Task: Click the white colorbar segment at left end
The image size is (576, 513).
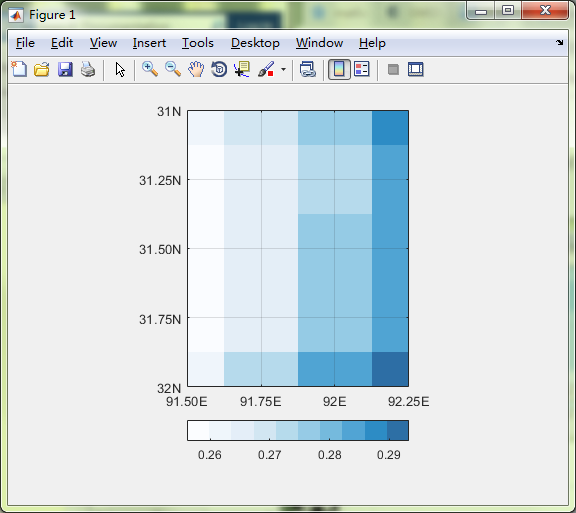Action: pyautogui.click(x=198, y=430)
